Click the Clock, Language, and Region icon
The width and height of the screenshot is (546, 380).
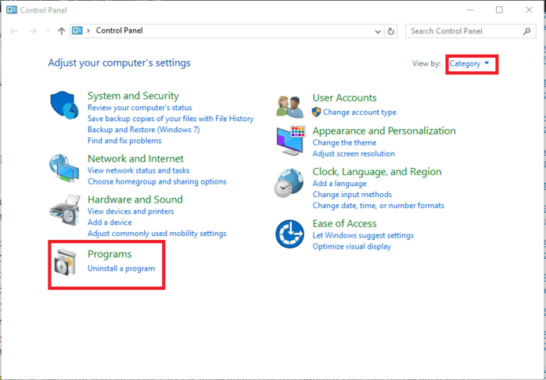coord(289,183)
